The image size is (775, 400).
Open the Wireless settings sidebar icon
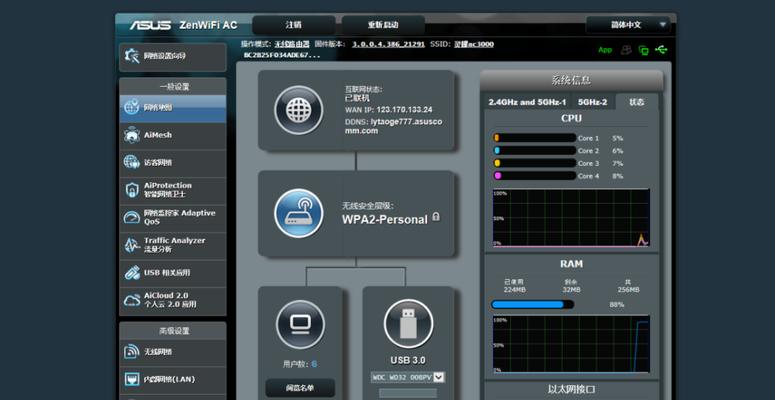pyautogui.click(x=132, y=352)
